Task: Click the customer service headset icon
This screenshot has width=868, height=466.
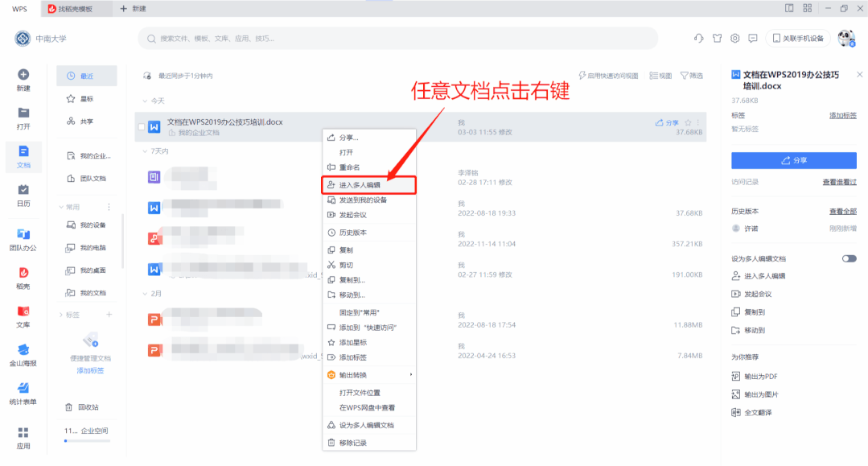Action: tap(698, 39)
